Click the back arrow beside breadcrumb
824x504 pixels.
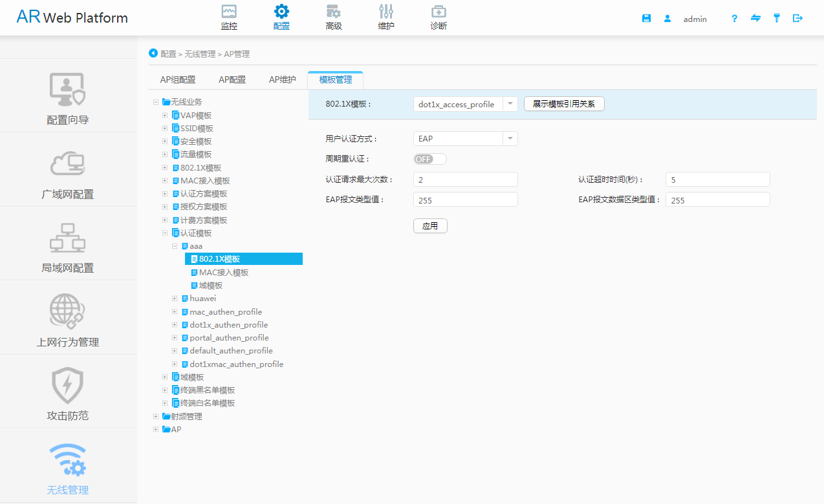click(x=153, y=54)
